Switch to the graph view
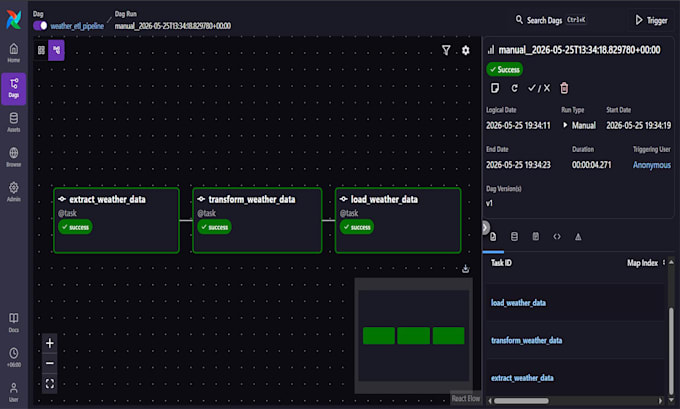680x409 pixels. coord(56,50)
